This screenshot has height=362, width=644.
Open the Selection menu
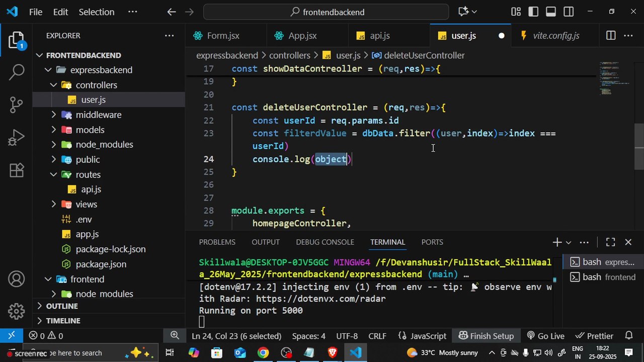click(96, 12)
